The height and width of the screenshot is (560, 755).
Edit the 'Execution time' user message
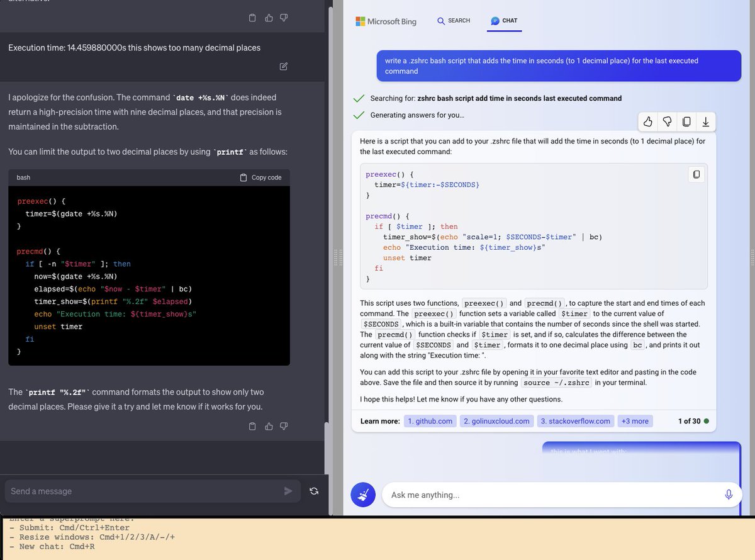[x=283, y=67]
